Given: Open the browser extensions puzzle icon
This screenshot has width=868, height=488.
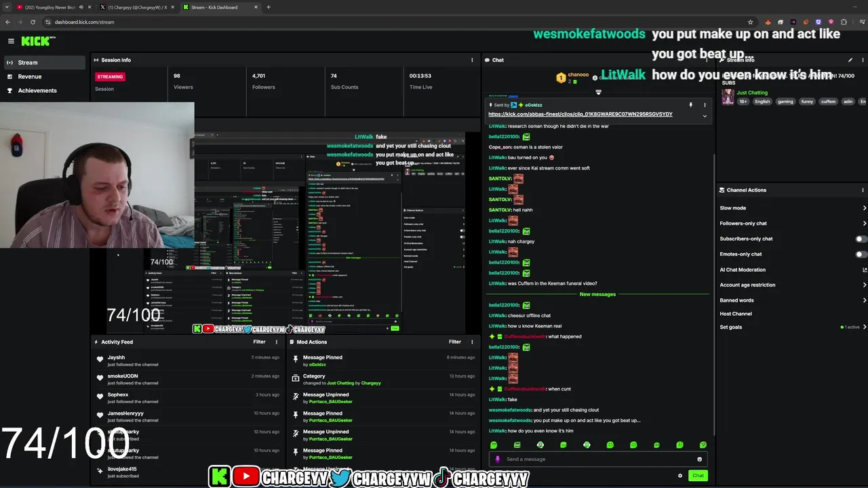Looking at the screenshot, I should click(x=844, y=22).
